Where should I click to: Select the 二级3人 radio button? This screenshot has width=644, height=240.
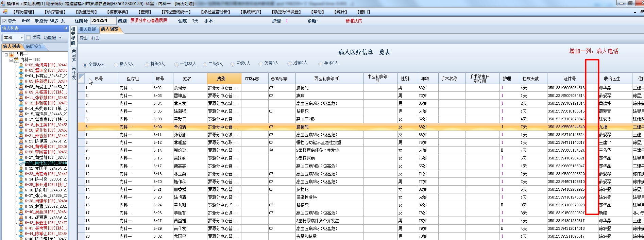point(205,64)
